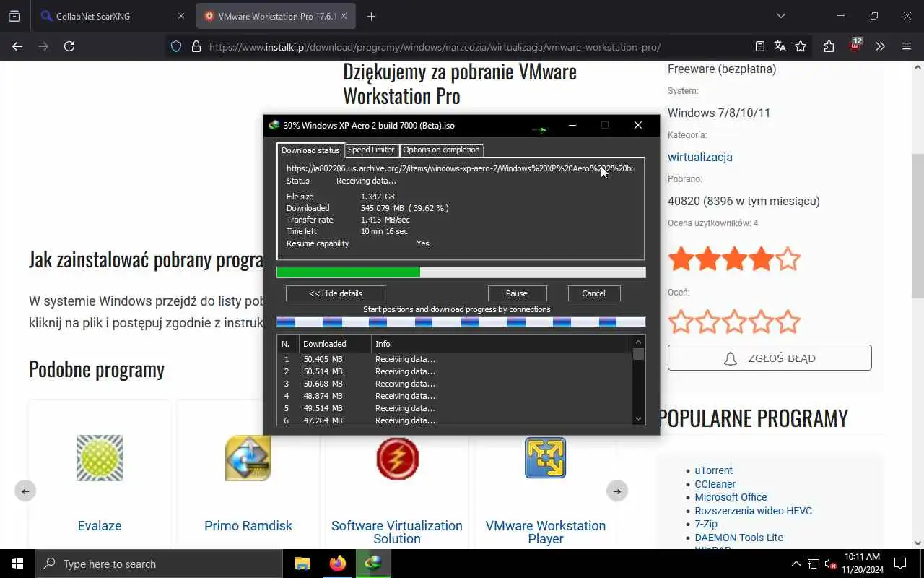Switch to Speed Limiter tab
The width and height of the screenshot is (924, 578).
tap(371, 150)
